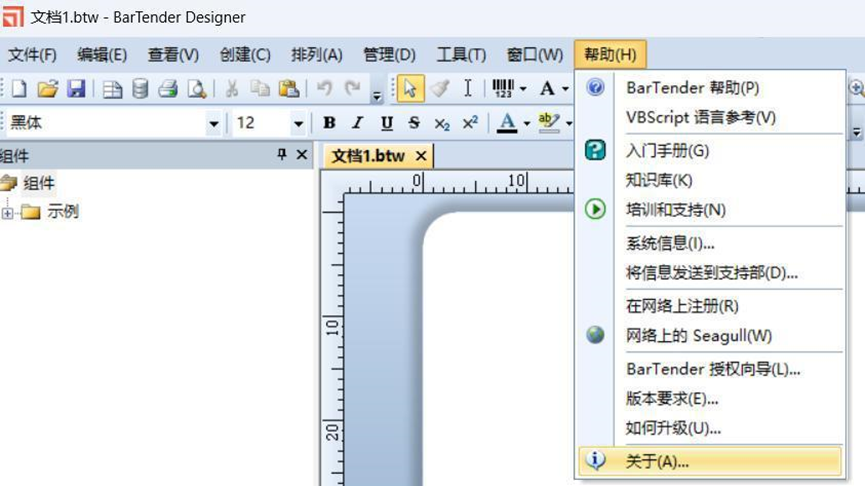Click the barcode creation tool
The width and height of the screenshot is (865, 486).
503,89
